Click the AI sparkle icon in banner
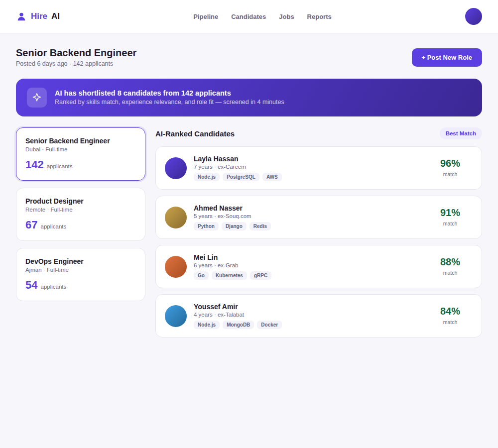Screen dimensions: 498x448 point(37,98)
